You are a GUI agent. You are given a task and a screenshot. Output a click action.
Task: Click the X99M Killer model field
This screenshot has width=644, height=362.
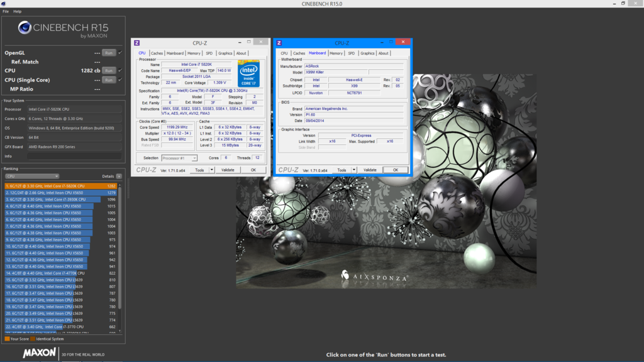[x=336, y=72]
